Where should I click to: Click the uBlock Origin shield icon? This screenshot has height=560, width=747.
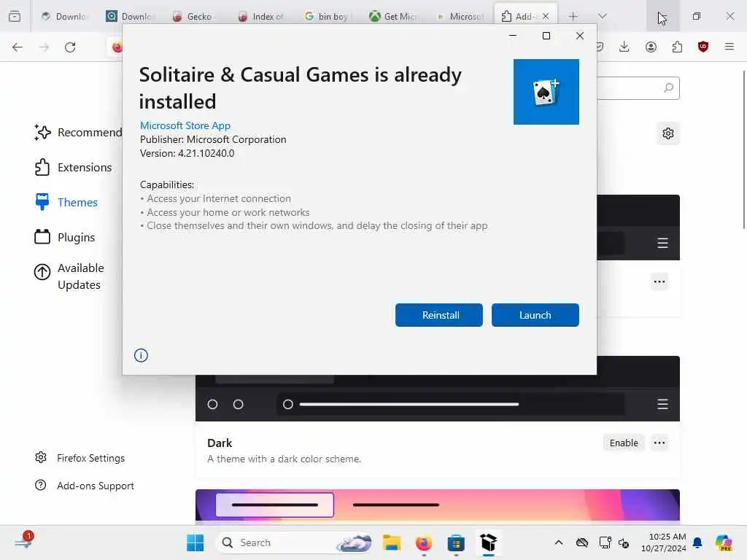coord(703,47)
